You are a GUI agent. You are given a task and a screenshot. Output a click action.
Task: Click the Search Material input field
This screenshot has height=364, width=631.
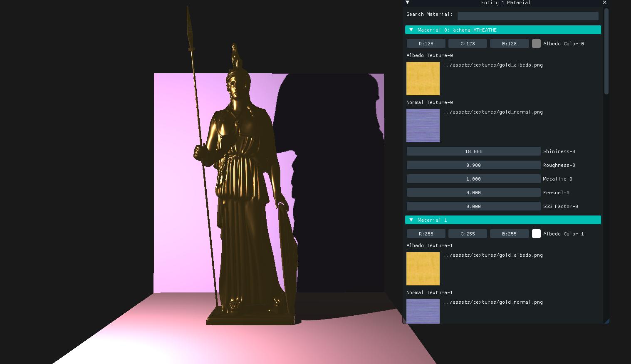(x=528, y=16)
